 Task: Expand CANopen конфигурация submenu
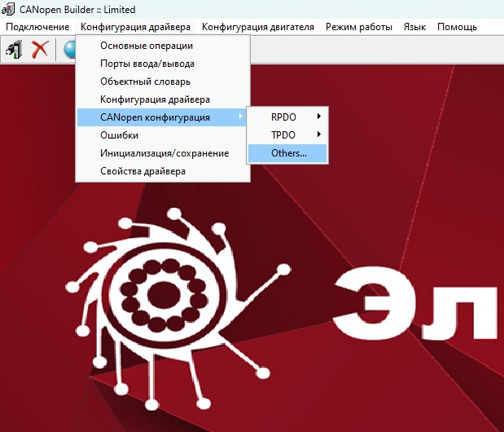pyautogui.click(x=163, y=117)
